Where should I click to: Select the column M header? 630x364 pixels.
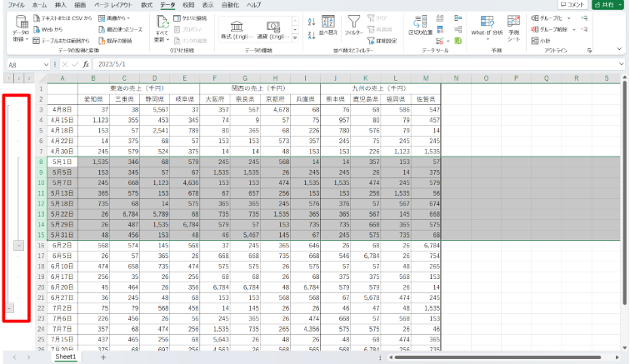point(426,78)
